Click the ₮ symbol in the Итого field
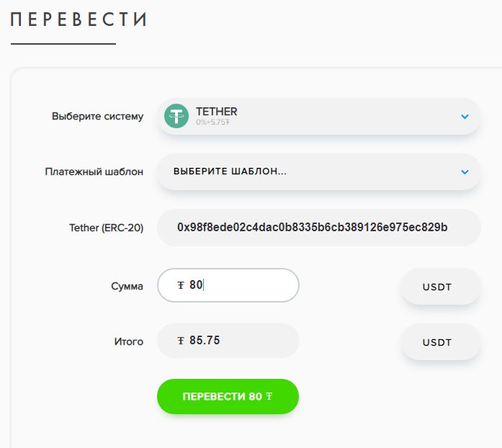The width and height of the screenshot is (502, 448). point(181,341)
